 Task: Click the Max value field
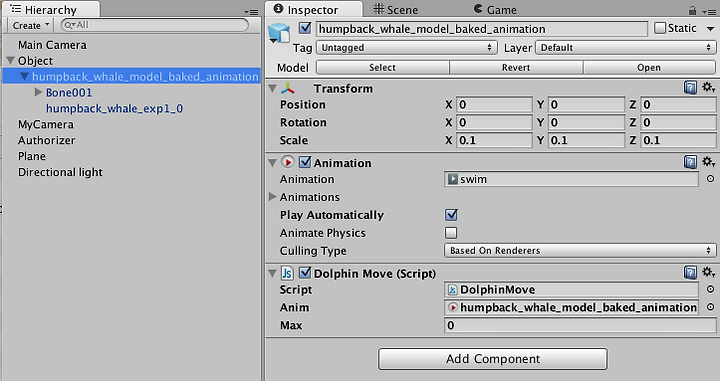pyautogui.click(x=580, y=325)
